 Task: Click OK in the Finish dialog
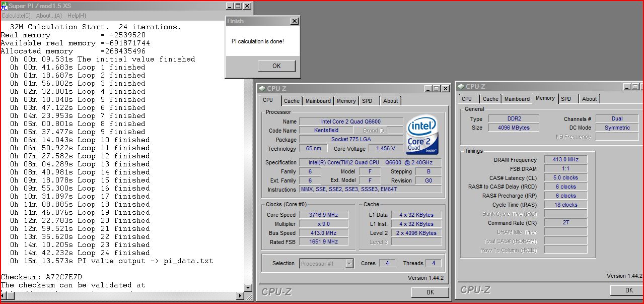point(276,66)
